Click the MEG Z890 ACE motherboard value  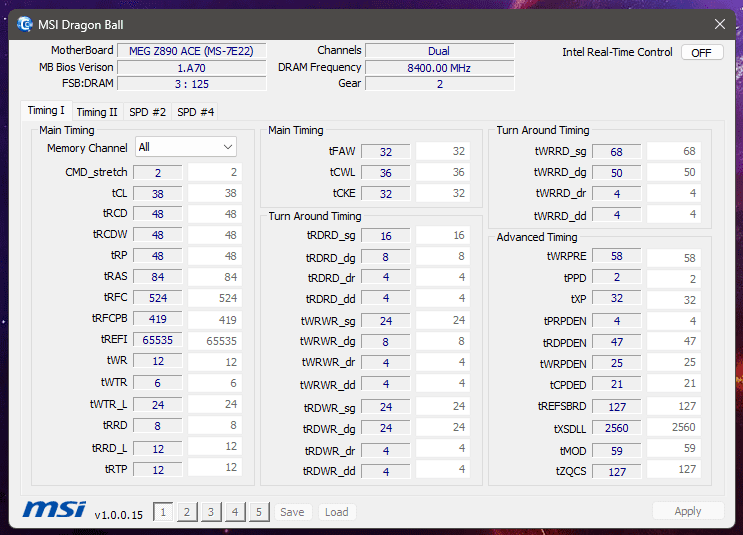click(191, 51)
